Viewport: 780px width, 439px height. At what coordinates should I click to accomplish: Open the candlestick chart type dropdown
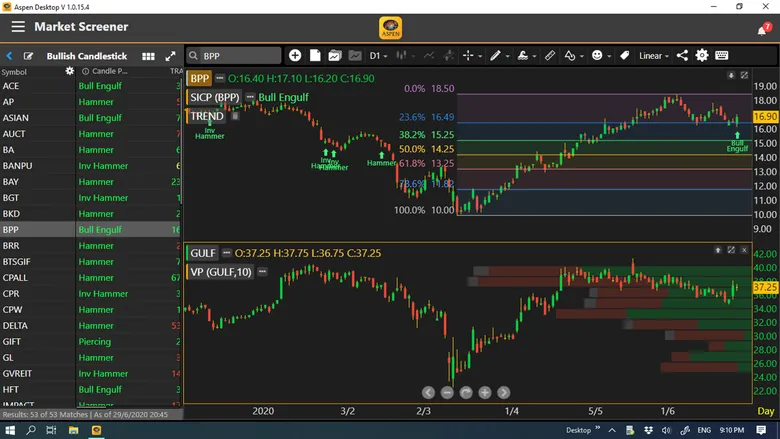(x=405, y=56)
